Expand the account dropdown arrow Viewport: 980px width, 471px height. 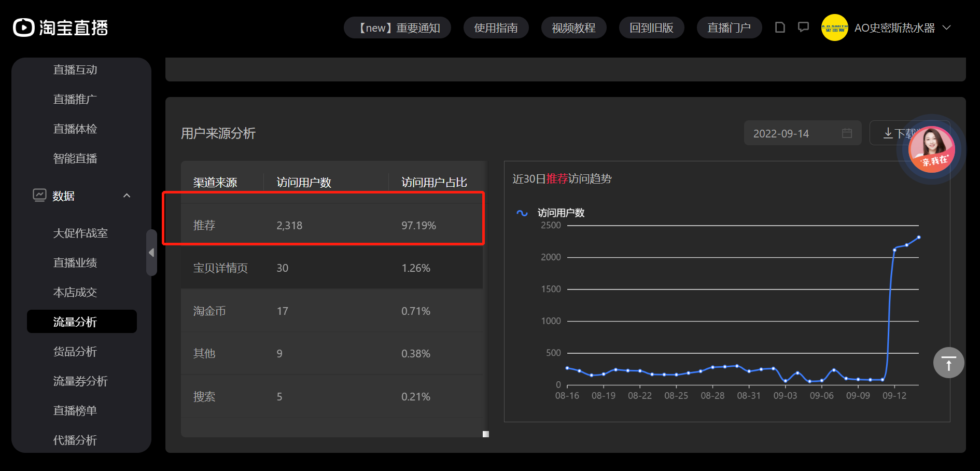[946, 27]
